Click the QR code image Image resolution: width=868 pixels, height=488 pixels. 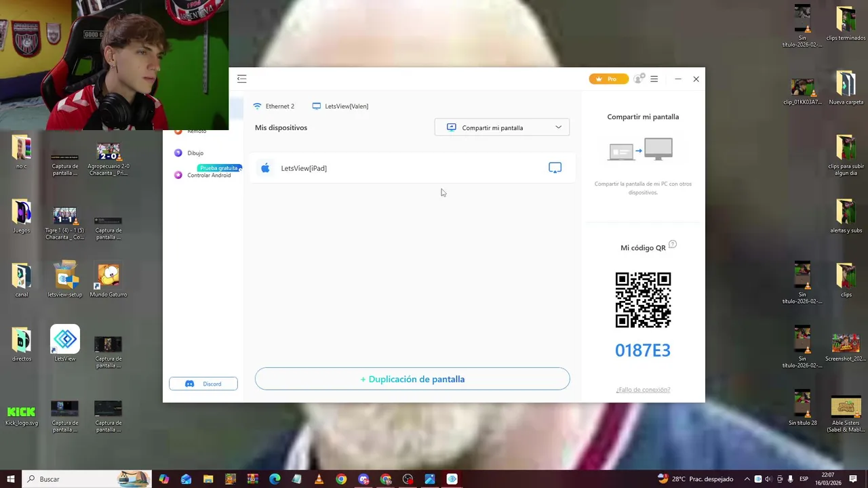point(643,300)
